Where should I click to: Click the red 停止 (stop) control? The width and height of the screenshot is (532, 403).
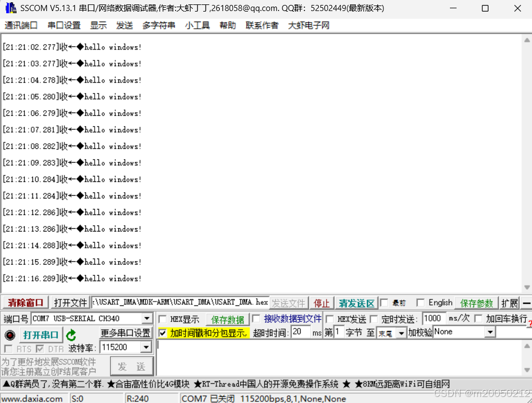tap(322, 303)
